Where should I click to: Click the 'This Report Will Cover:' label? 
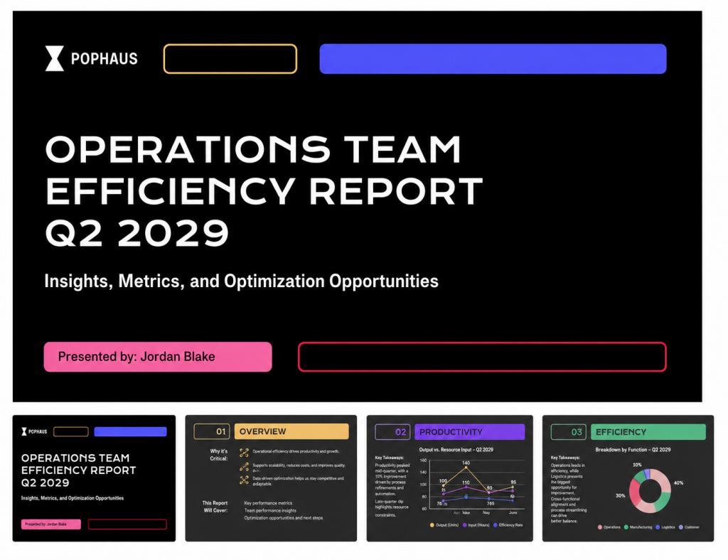(215, 507)
